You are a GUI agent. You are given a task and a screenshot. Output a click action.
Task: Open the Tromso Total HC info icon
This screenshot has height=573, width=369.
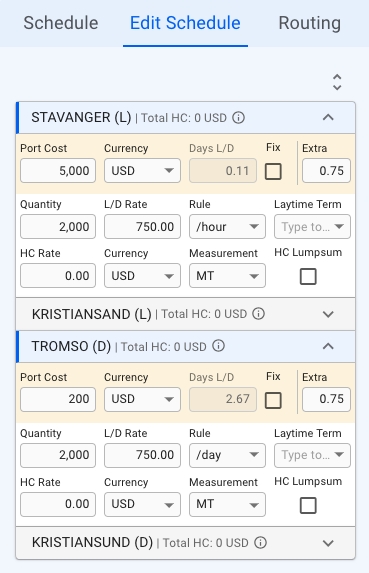click(218, 346)
